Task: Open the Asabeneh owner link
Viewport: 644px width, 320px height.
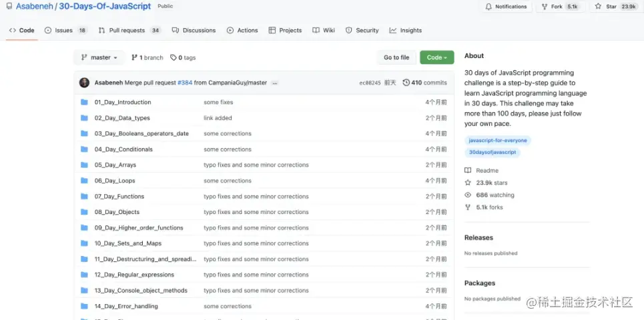Action: click(35, 7)
